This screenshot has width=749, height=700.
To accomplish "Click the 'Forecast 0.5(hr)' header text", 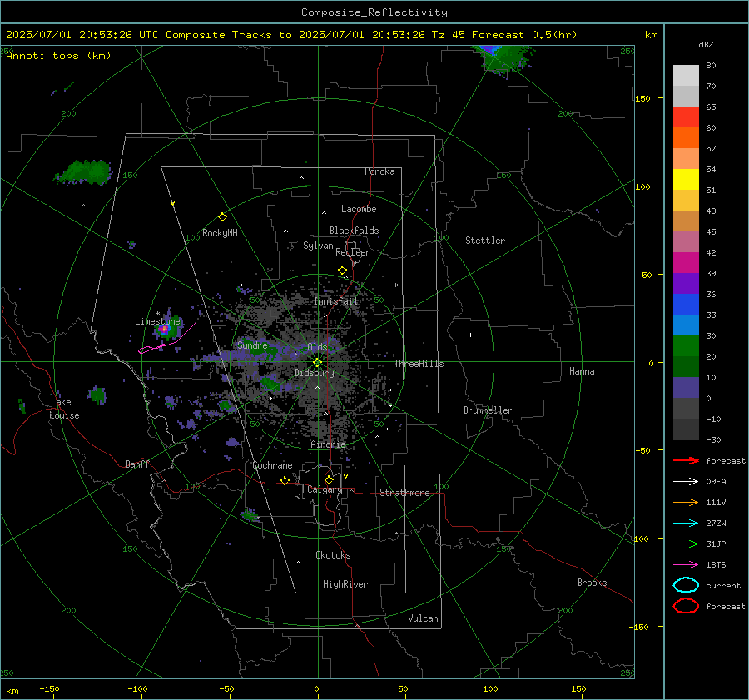I will (x=524, y=35).
